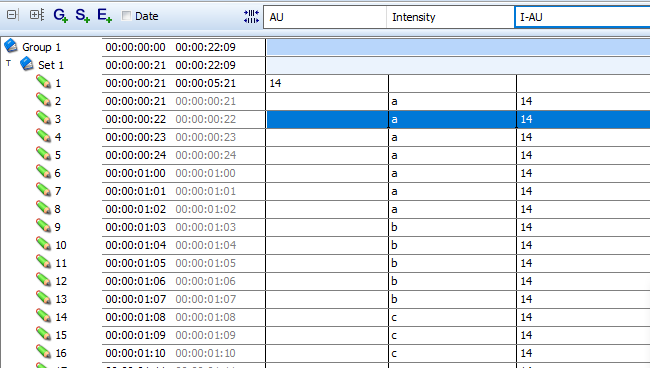
Task: Click the pencil icon of event 5
Action: tap(44, 154)
